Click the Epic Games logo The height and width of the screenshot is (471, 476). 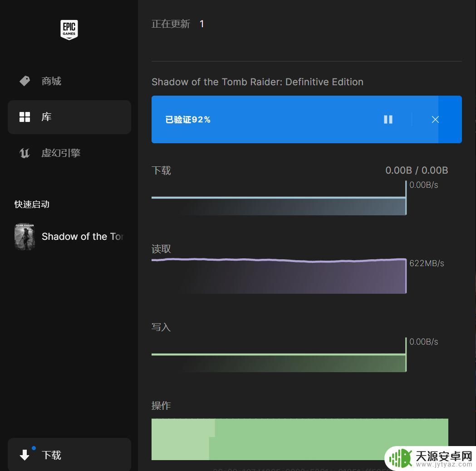[69, 29]
